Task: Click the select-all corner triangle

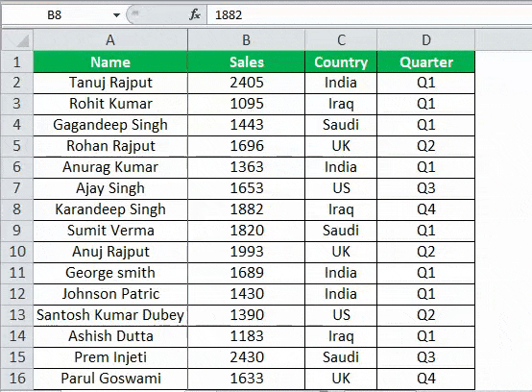Action: 17,40
